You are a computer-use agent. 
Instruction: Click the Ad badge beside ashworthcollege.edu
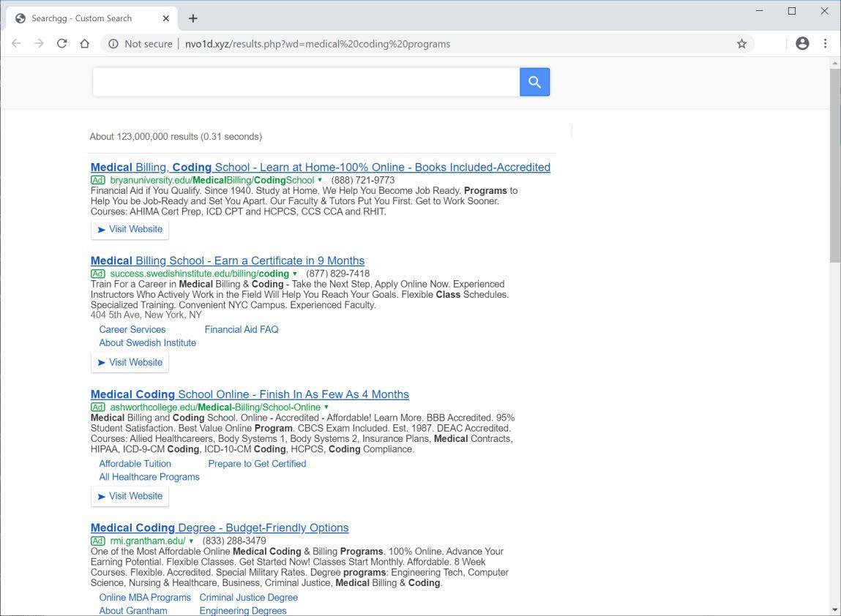click(x=97, y=407)
